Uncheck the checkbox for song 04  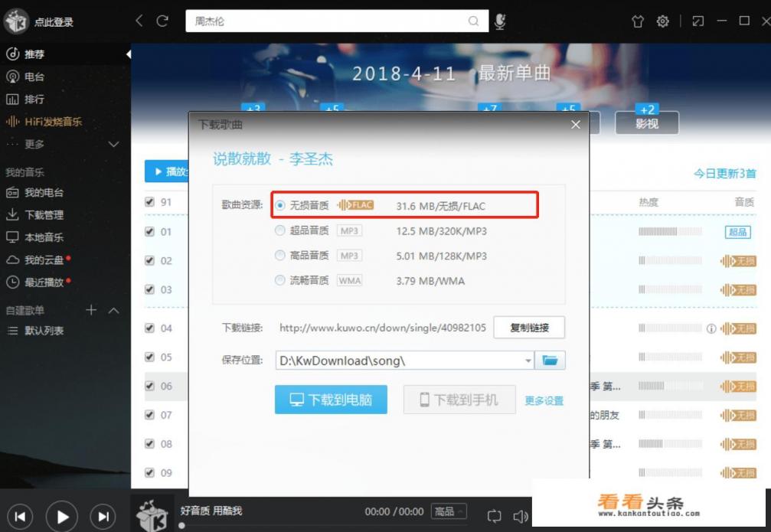click(x=149, y=328)
